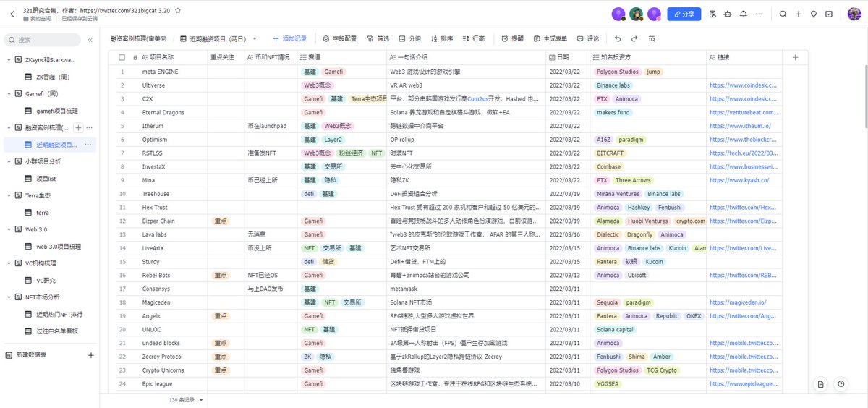This screenshot has width=868, height=408.
Task: Click the Sequoia tag in Magiceden row
Action: [x=607, y=302]
